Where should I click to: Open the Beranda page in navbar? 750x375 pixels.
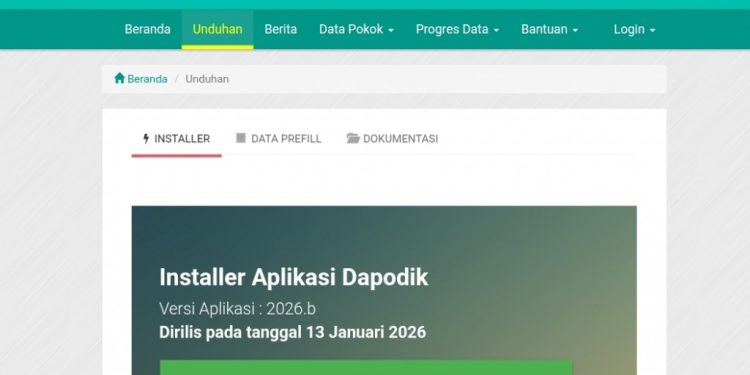(x=147, y=29)
